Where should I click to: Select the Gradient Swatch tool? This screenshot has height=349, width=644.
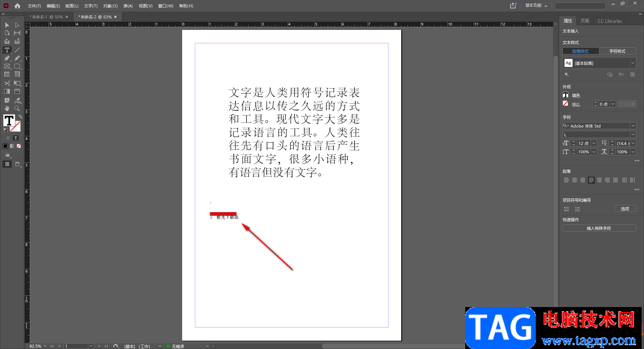pos(7,91)
